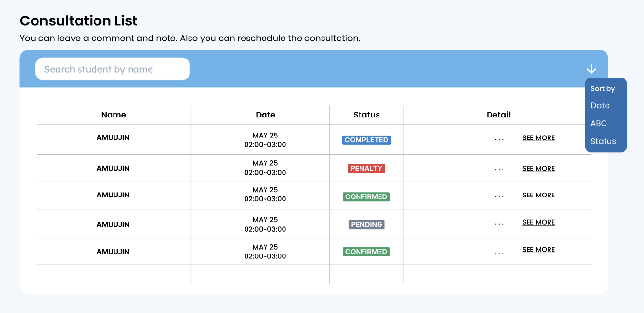Click the Detail column header
This screenshot has height=313, width=644.
click(498, 115)
